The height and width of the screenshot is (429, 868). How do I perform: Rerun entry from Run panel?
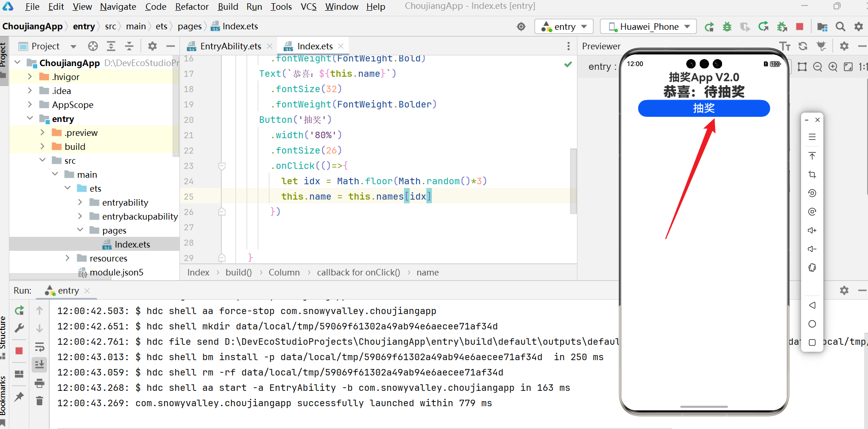[19, 310]
